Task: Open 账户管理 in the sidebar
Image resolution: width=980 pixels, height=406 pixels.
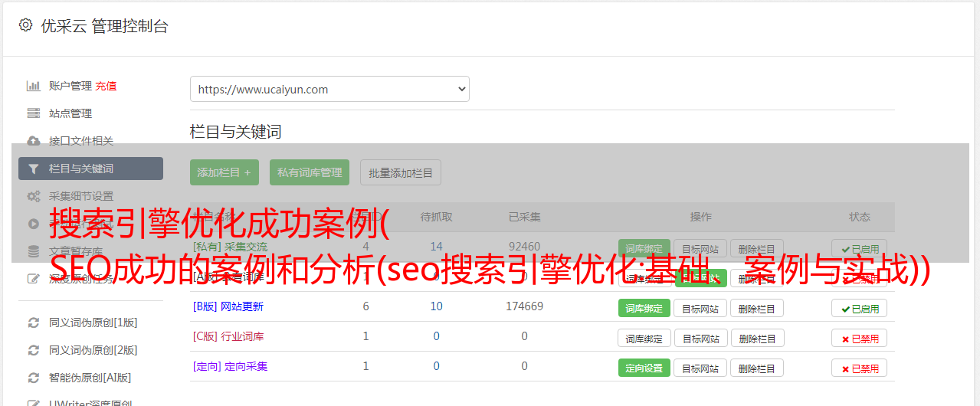Action: (x=70, y=86)
